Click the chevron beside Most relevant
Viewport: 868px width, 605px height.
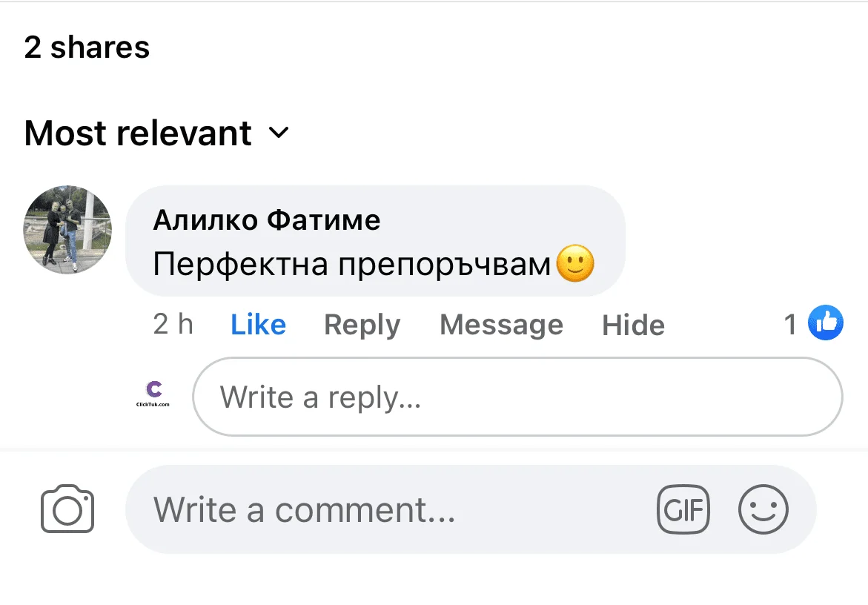tap(278, 133)
